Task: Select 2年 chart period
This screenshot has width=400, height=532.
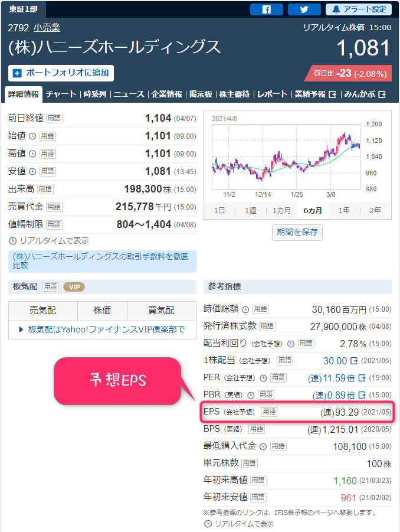Action: pyautogui.click(x=375, y=211)
